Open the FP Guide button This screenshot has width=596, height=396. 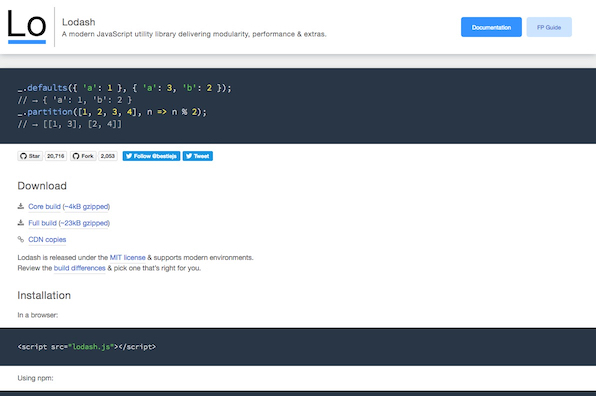click(x=549, y=27)
